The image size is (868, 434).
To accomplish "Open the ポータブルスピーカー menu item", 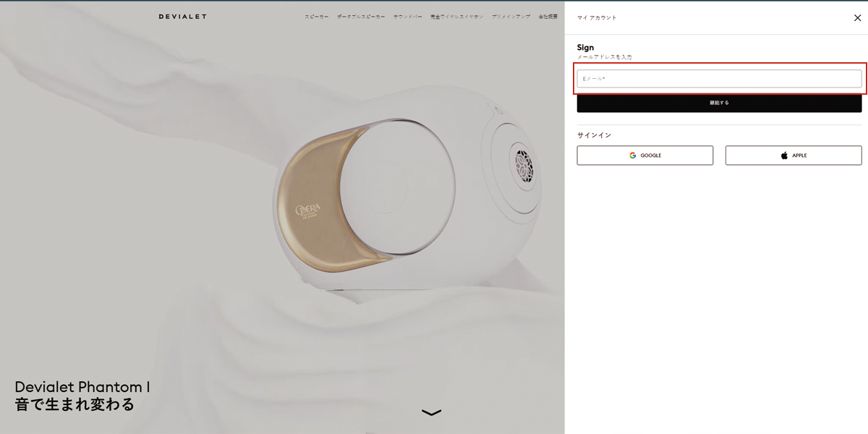I will pos(361,17).
